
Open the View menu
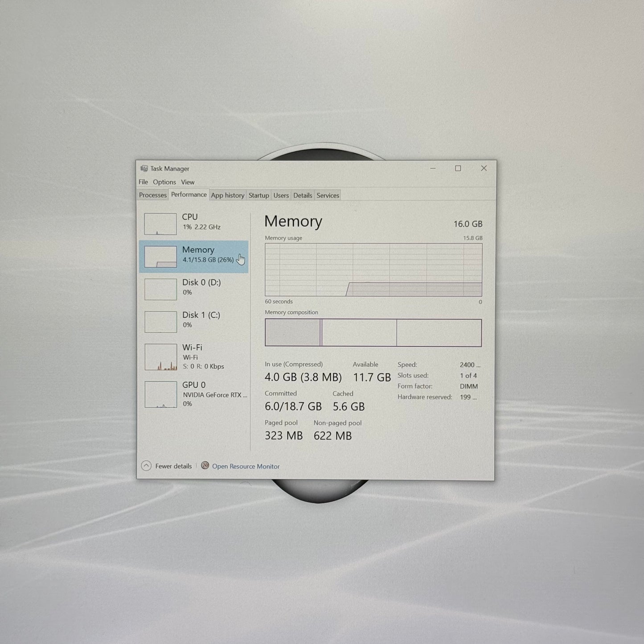188,182
